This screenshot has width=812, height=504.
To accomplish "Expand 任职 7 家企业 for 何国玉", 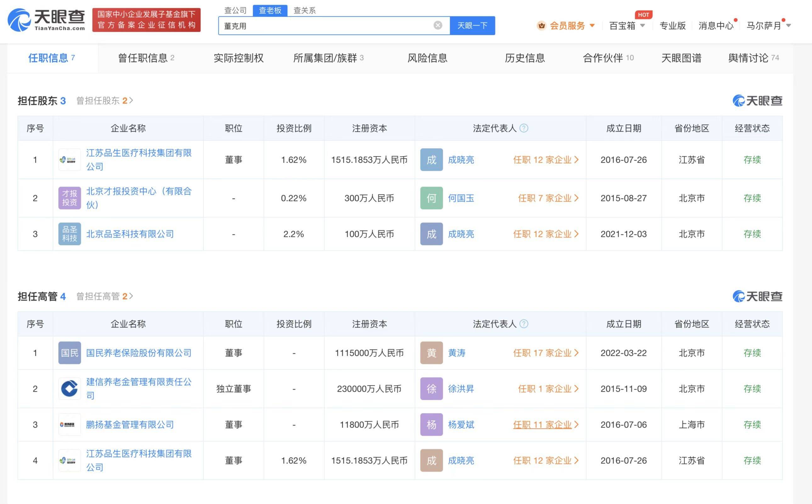I will 548,198.
